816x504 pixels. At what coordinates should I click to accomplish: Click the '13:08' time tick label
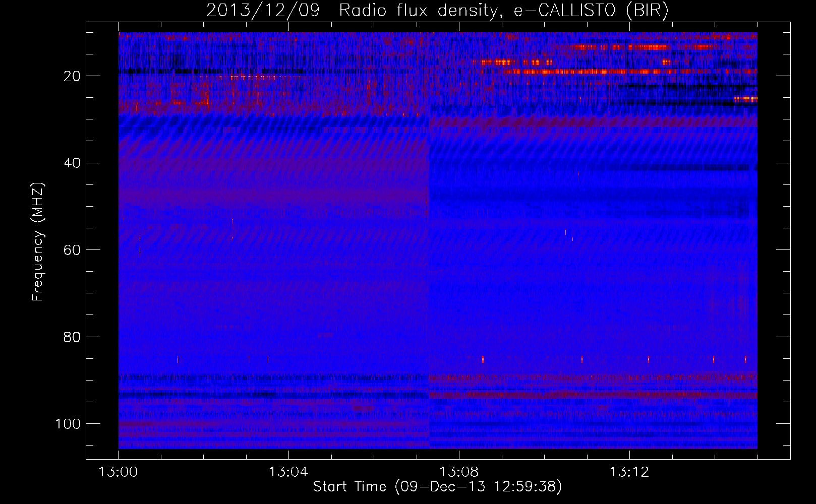click(459, 472)
